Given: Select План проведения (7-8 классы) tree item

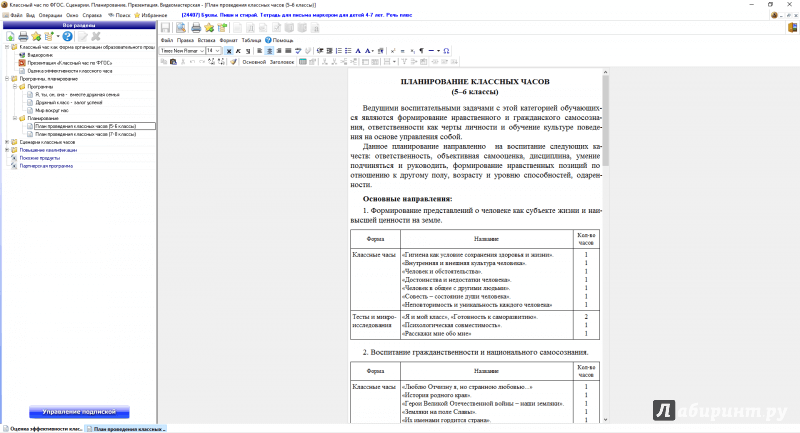Looking at the screenshot, I should [x=86, y=134].
